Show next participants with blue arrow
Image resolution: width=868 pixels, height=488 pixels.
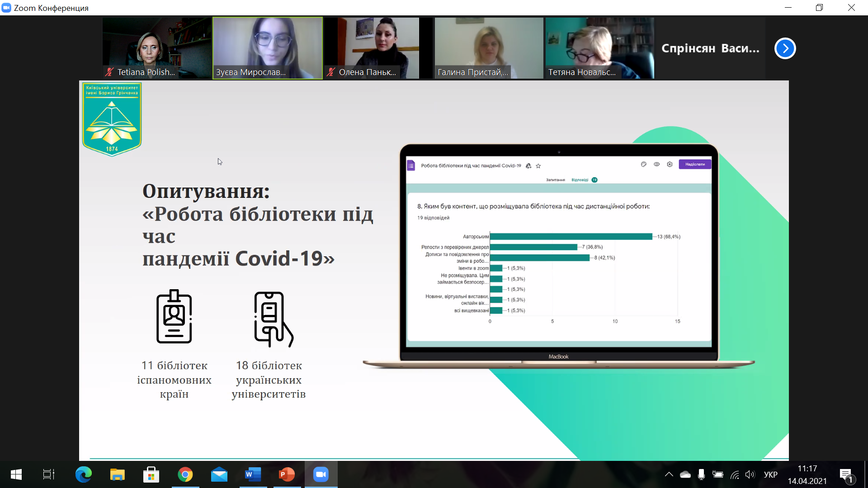point(785,48)
